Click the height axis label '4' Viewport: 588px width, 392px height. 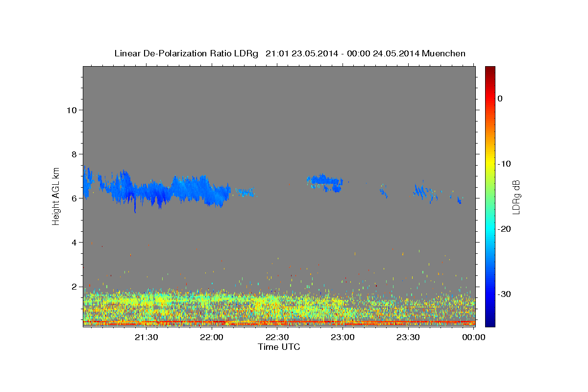[x=74, y=243]
